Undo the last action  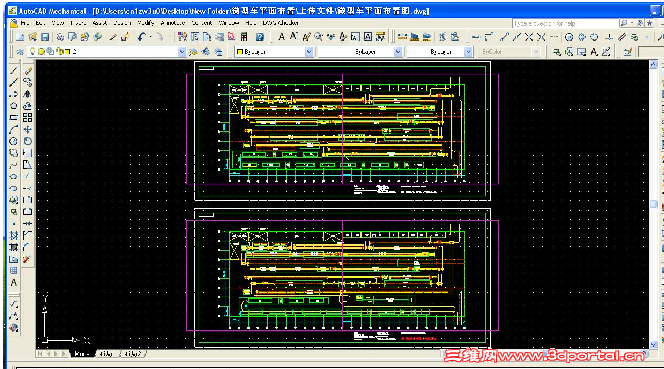[x=142, y=37]
